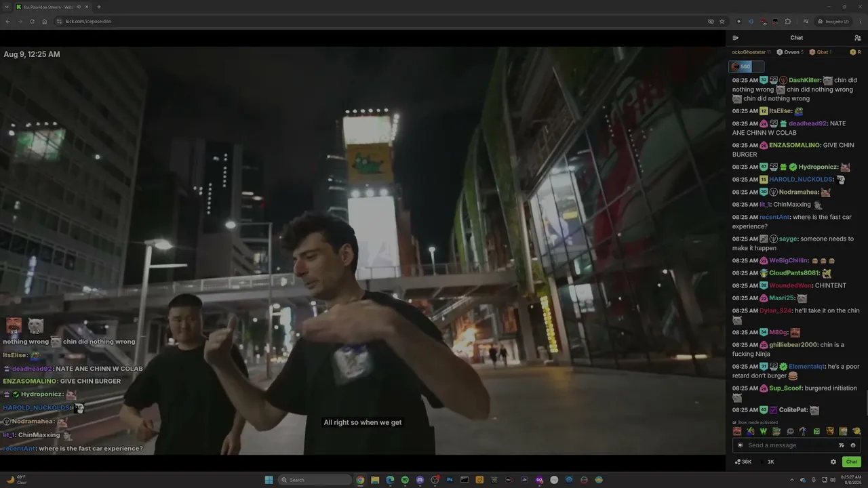Screen dimensions: 868x488
Task: Click CloudPants8081 username in chat
Action: click(793, 273)
